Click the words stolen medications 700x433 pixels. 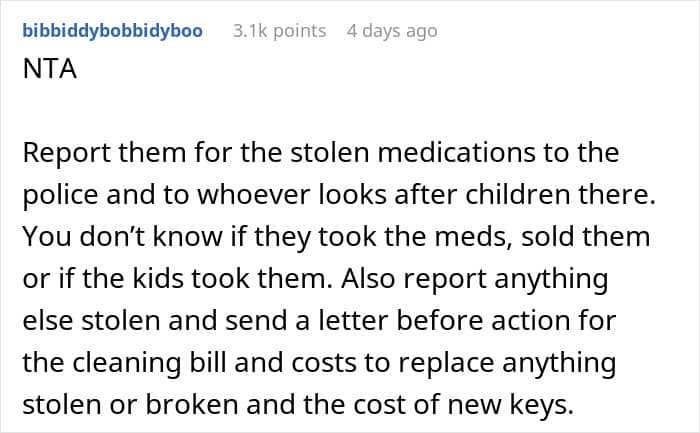pos(412,153)
